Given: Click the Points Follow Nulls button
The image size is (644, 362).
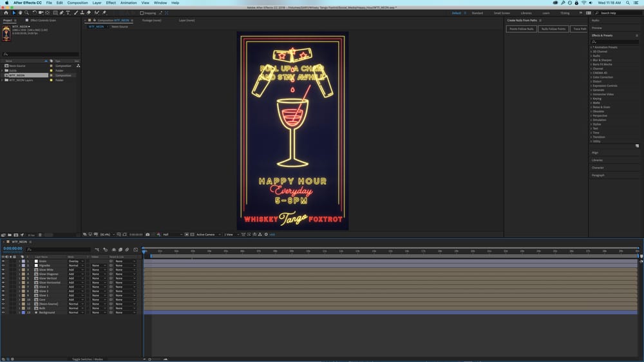Looking at the screenshot, I should [521, 29].
